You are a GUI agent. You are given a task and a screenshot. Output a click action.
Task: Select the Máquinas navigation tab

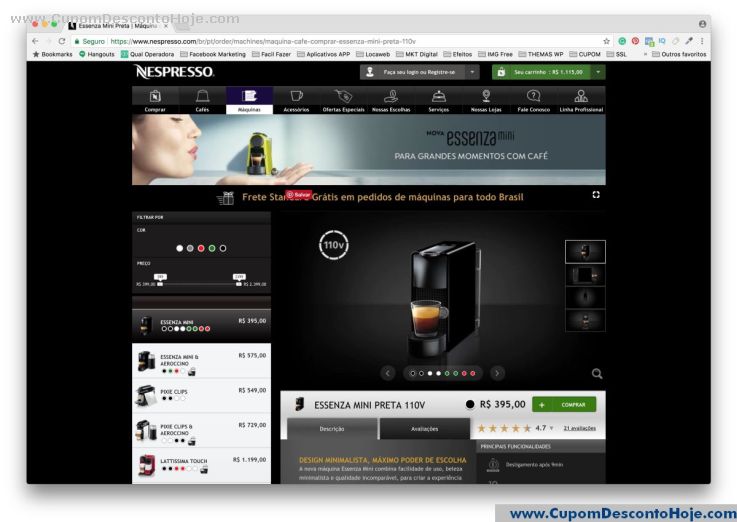click(250, 100)
